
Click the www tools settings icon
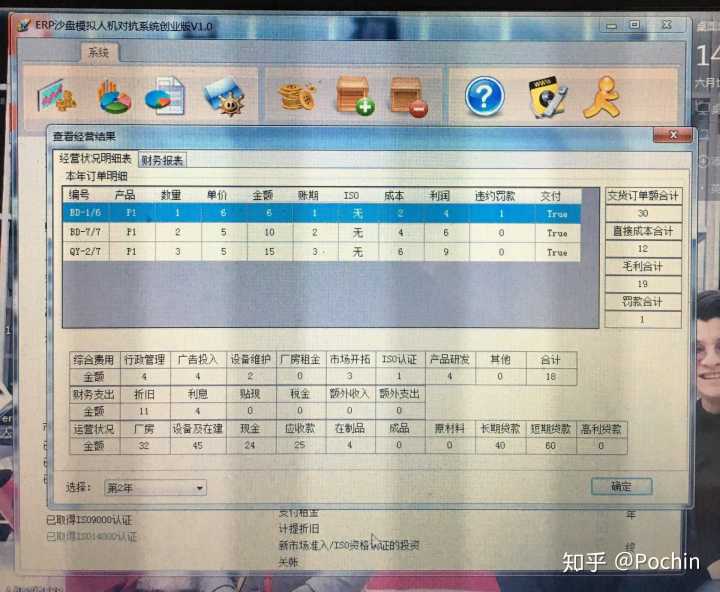547,97
